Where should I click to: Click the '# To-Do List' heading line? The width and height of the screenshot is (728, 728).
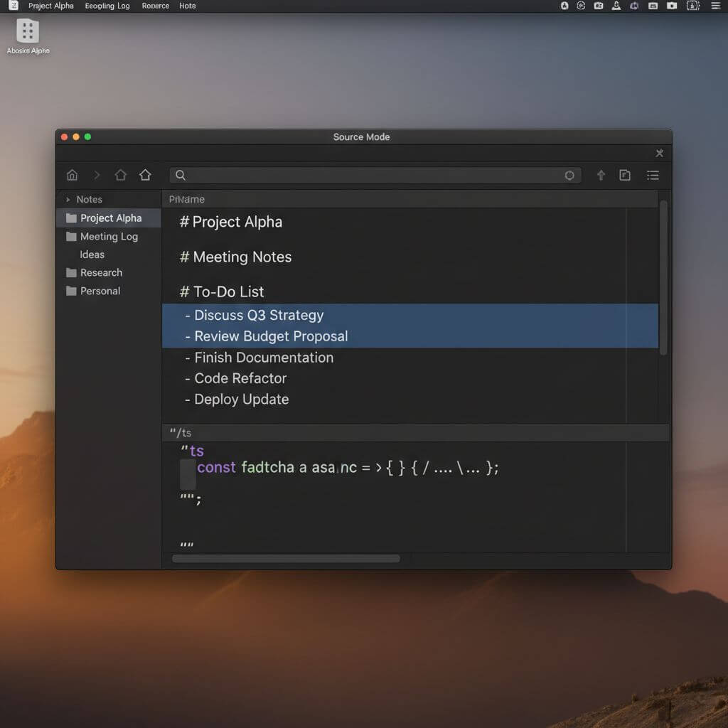[x=222, y=292]
